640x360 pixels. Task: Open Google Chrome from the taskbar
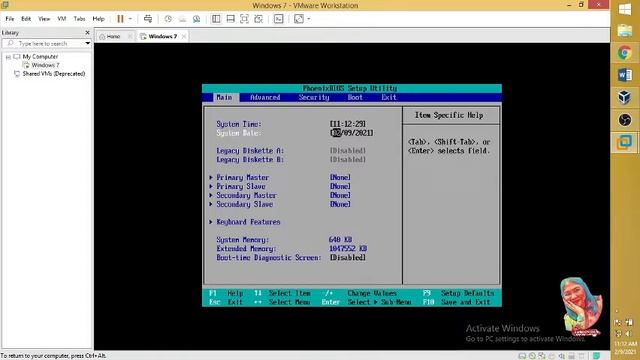[x=625, y=53]
